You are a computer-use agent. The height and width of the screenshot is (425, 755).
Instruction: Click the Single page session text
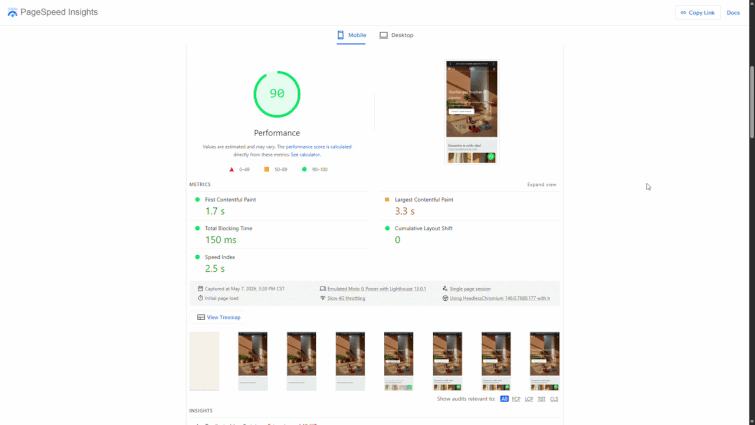470,289
